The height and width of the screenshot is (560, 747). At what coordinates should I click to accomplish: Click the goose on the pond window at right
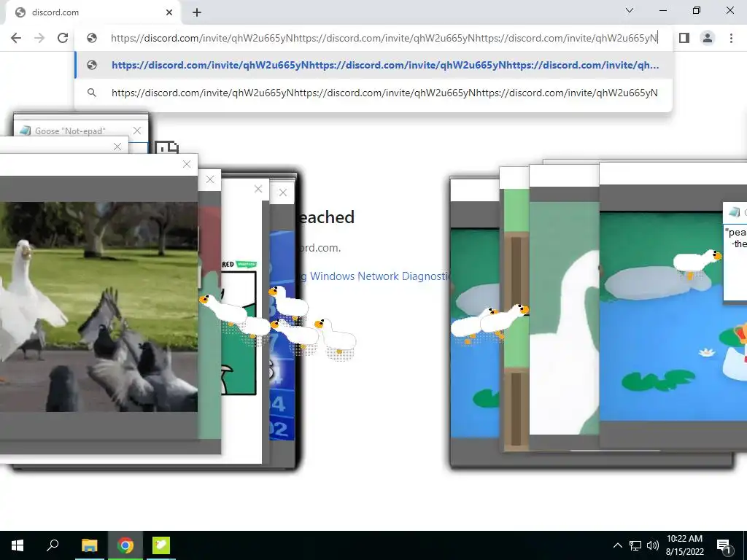coord(697,262)
